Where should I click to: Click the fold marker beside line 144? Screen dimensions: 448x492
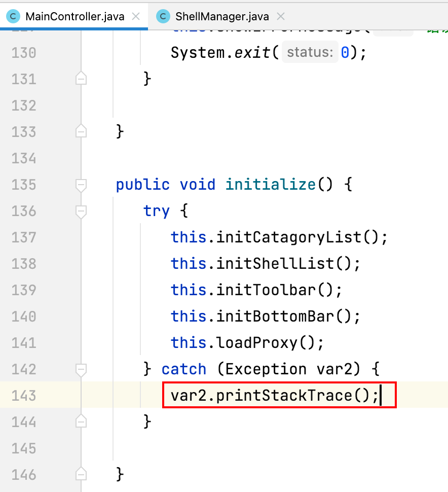[x=81, y=422]
